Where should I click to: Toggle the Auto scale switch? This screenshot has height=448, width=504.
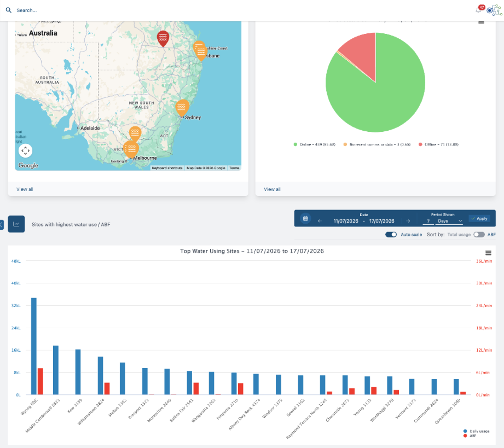point(391,235)
